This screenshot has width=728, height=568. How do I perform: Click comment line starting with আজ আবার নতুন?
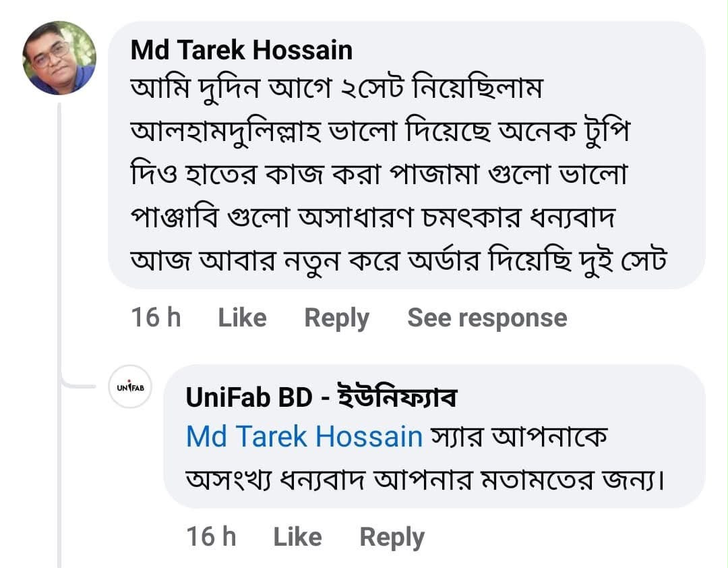(x=398, y=261)
